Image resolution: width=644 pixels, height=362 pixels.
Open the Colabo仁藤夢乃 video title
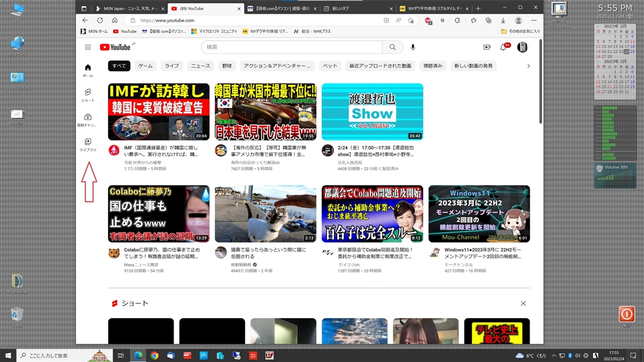pyautogui.click(x=162, y=253)
